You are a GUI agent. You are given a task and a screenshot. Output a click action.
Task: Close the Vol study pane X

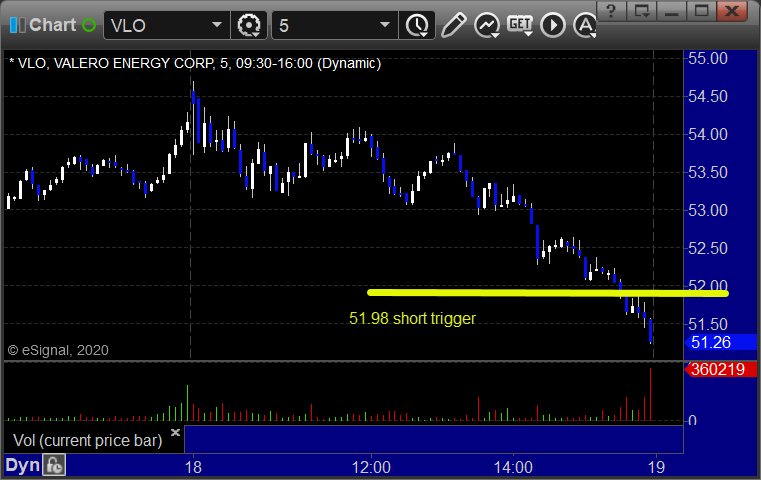(x=175, y=432)
